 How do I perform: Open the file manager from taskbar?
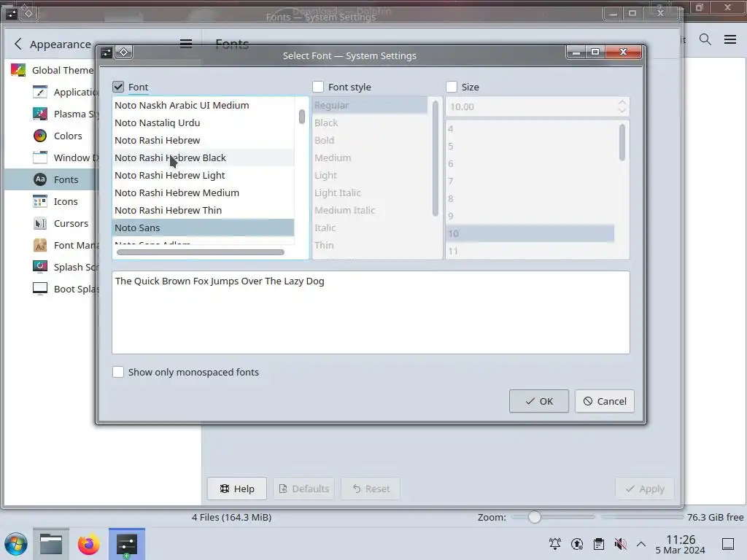[51, 544]
